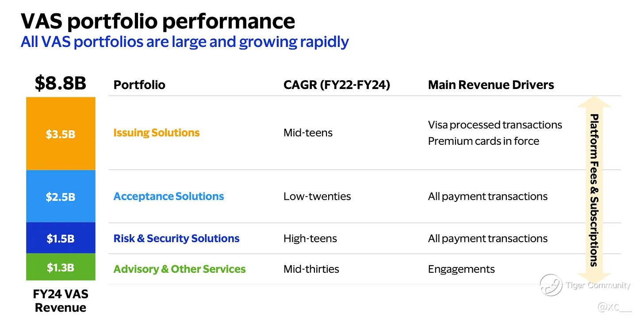
Task: Select the dark blue $1.5B bar segment
Action: point(61,238)
